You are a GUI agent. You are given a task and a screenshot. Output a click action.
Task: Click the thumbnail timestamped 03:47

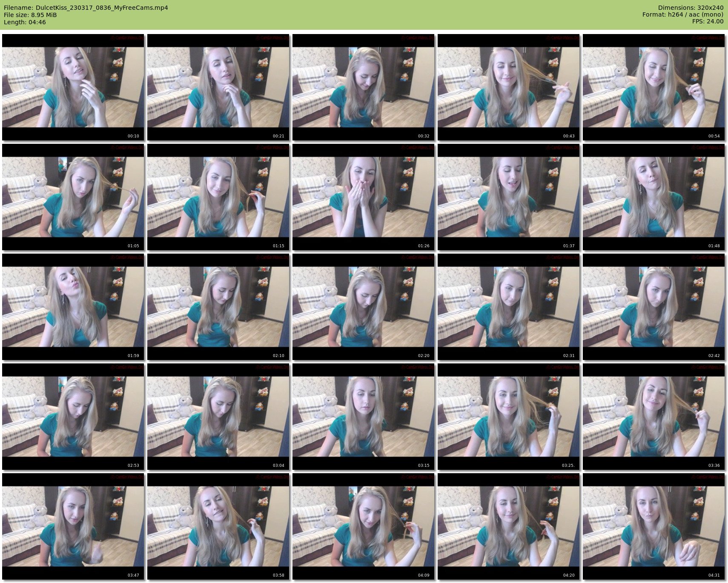pos(73,526)
